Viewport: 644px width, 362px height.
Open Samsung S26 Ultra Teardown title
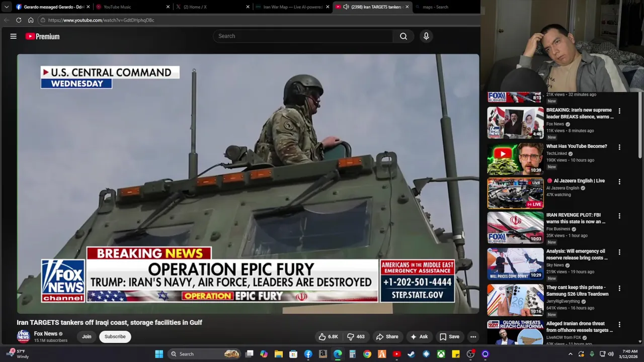578,291
